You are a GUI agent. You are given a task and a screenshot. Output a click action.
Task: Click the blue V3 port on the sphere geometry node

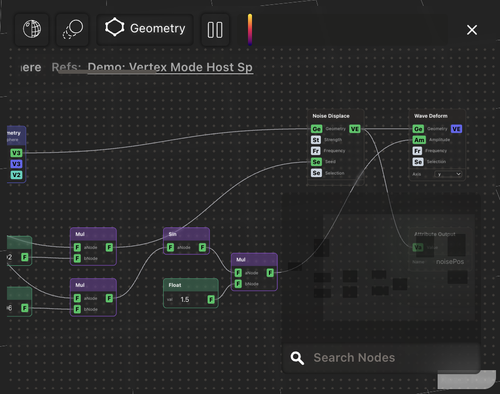click(x=16, y=164)
